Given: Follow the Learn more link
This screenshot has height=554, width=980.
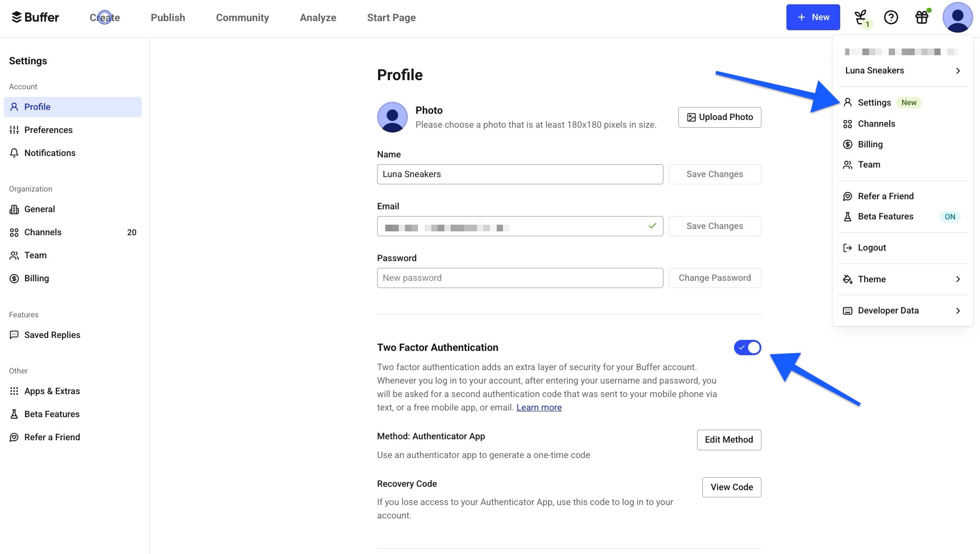Looking at the screenshot, I should (x=539, y=408).
